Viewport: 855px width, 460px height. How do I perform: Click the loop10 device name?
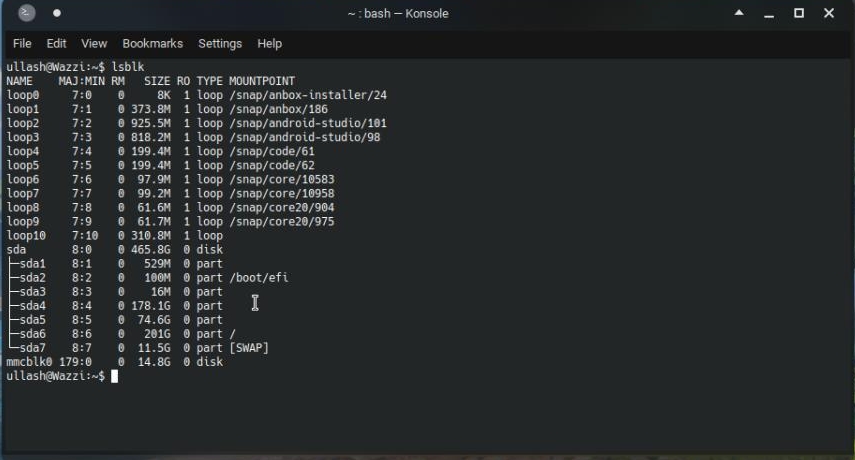pos(26,236)
